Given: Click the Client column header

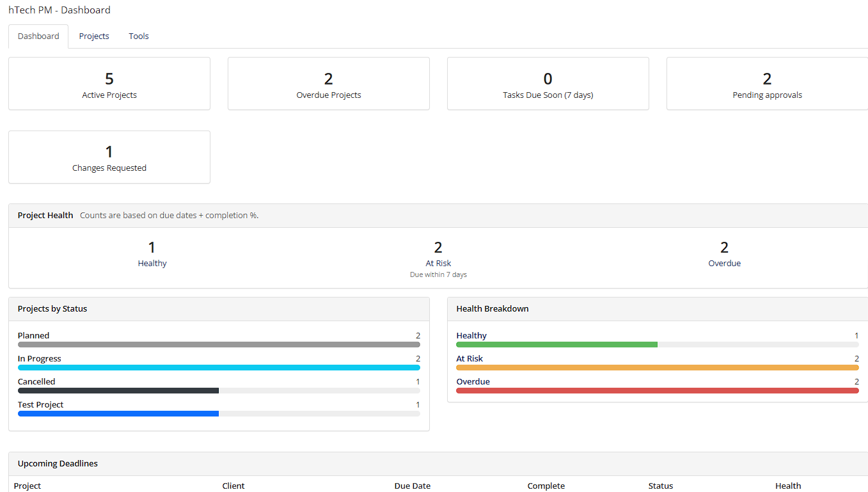Looking at the screenshot, I should point(233,486).
